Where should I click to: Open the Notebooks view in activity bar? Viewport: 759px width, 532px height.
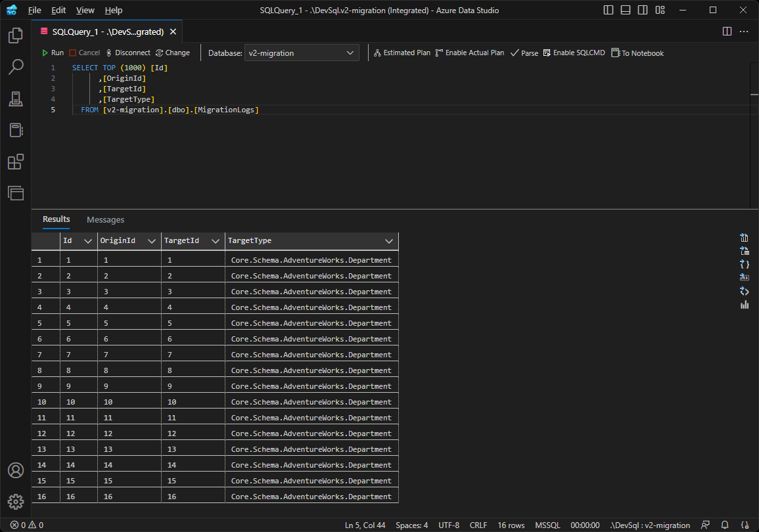click(x=16, y=130)
